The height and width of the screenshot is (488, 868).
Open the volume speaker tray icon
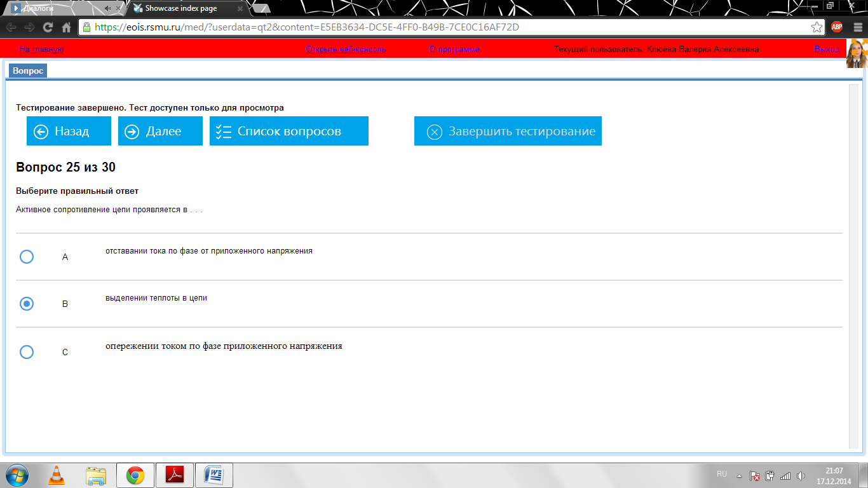click(x=801, y=475)
